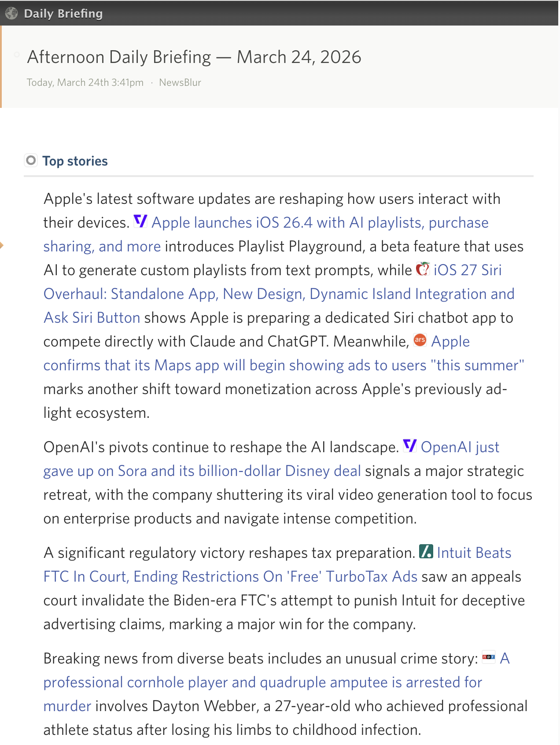Follow the Apple Maps ads "this summer" link
This screenshot has width=560, height=745.
(284, 365)
